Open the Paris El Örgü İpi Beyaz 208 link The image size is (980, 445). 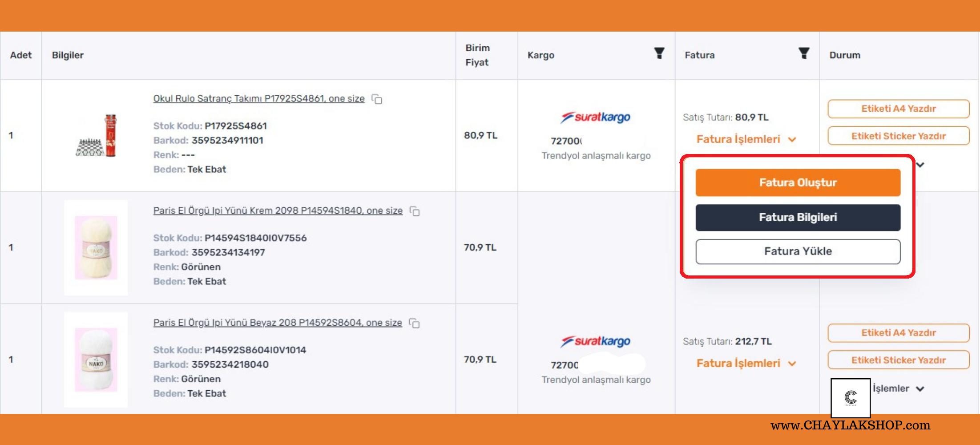coord(278,323)
